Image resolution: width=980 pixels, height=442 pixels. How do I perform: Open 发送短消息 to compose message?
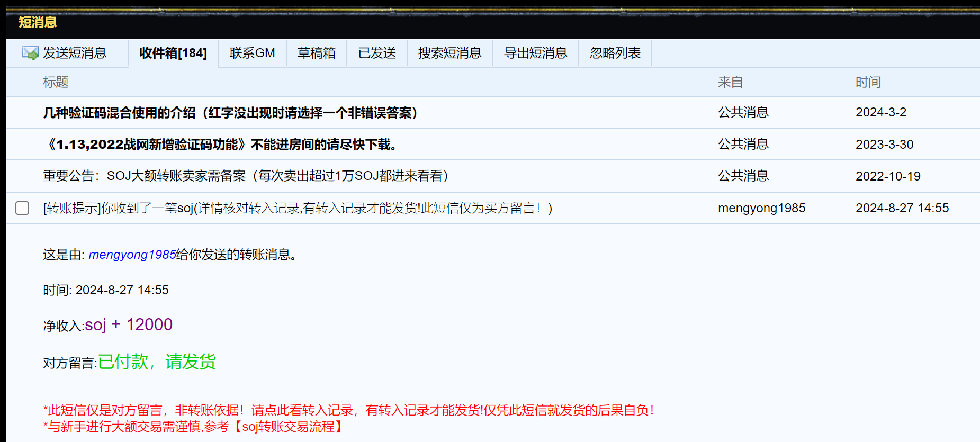75,53
